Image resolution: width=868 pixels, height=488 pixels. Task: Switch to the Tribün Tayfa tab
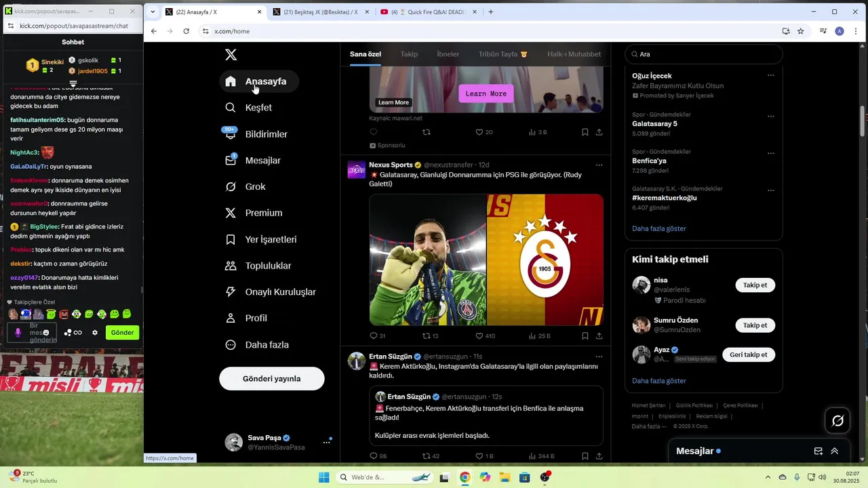(x=503, y=54)
